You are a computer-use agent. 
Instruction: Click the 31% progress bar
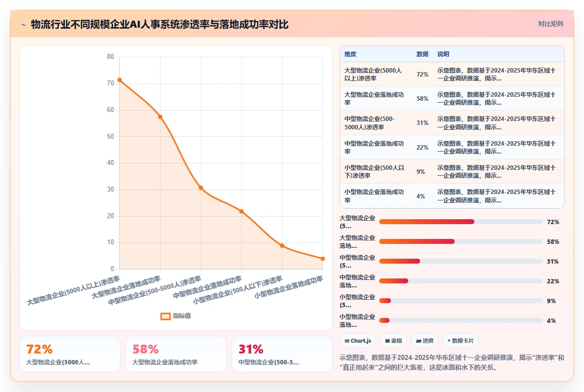point(461,261)
